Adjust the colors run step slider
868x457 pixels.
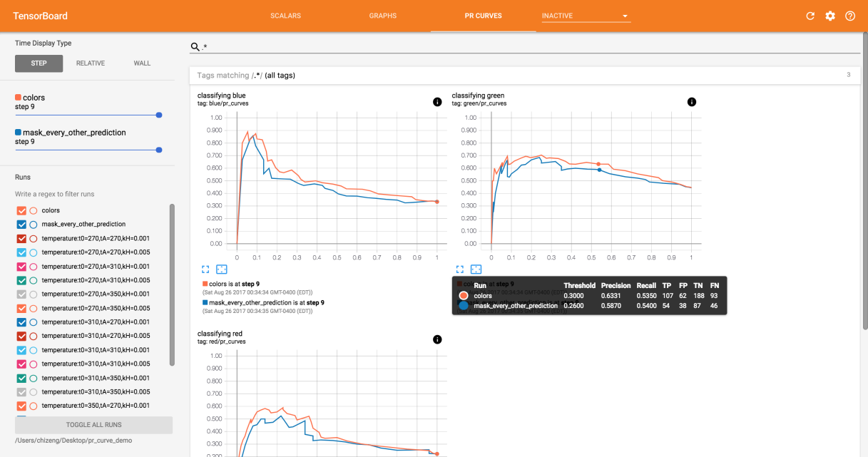point(87,115)
